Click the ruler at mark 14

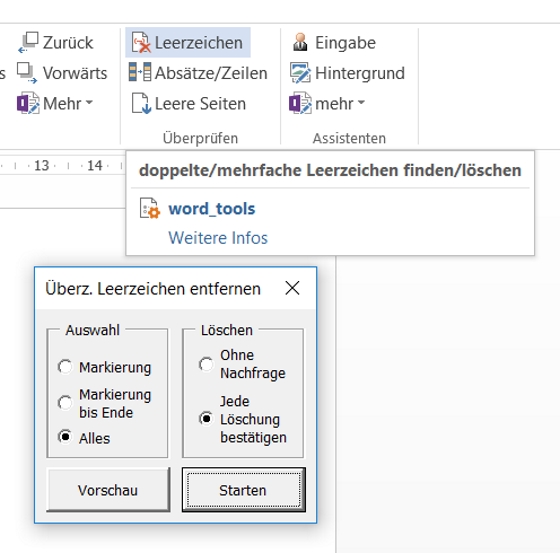pyautogui.click(x=95, y=165)
